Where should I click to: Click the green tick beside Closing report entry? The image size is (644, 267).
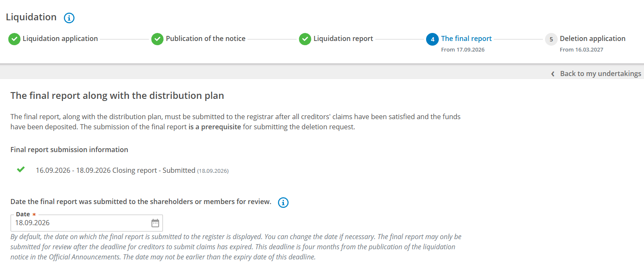pyautogui.click(x=20, y=169)
